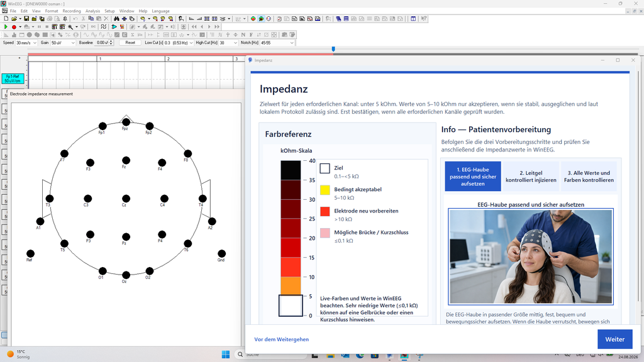Click the Fp1 electrode on the head map
The height and width of the screenshot is (362, 644).
click(103, 126)
